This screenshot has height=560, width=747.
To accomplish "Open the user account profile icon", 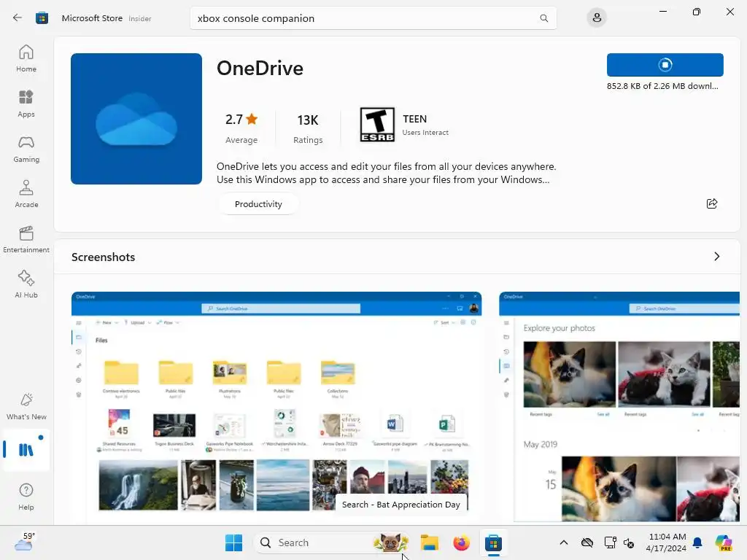I will (597, 18).
